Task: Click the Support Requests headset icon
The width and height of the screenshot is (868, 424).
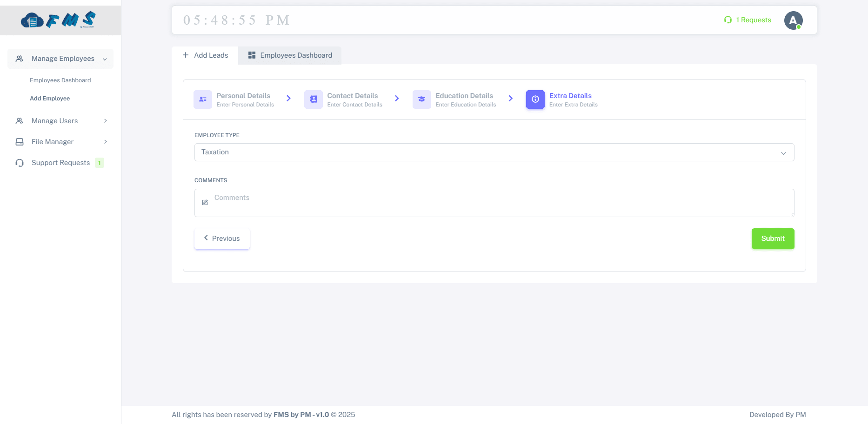Action: click(20, 163)
